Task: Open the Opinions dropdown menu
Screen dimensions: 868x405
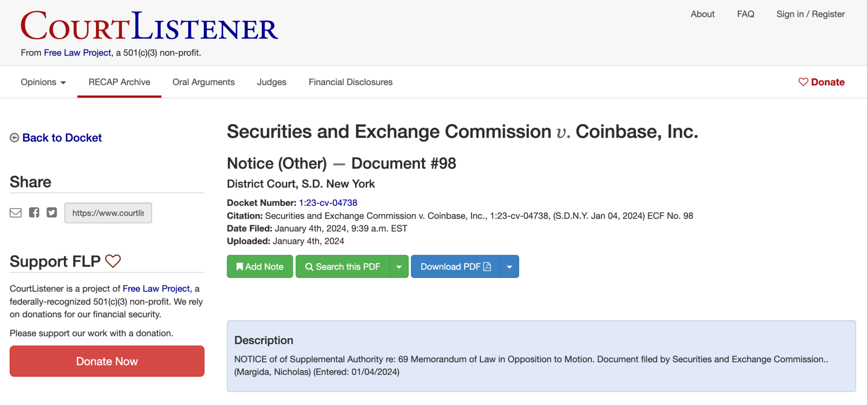Action: click(43, 82)
